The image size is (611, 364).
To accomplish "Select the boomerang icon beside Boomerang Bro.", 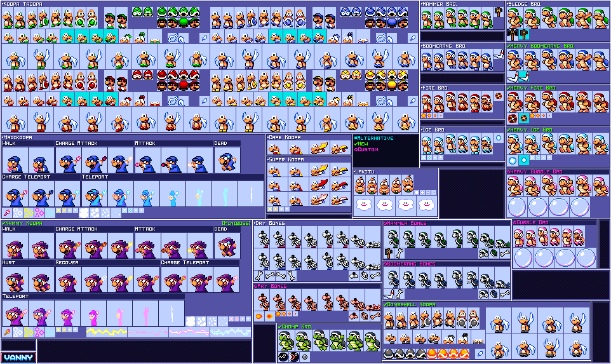I will pos(499,55).
